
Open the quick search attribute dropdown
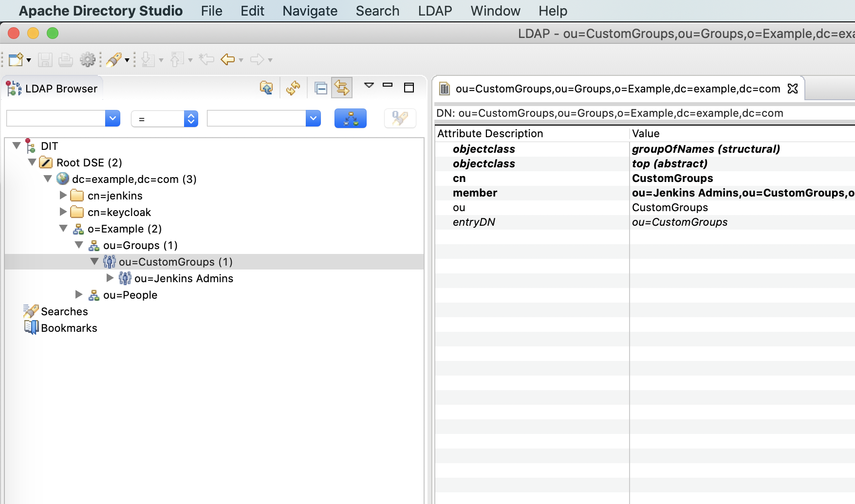tap(112, 118)
